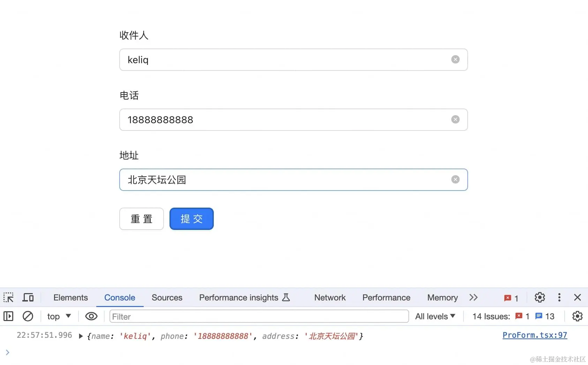Click the 收件人 field label
588x365 pixels.
click(134, 35)
